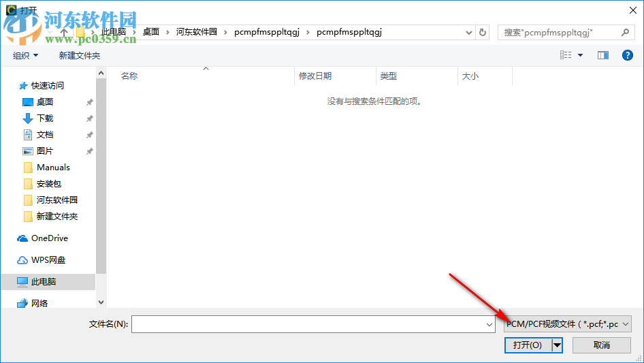Go up one folder level arrow
Image resolution: width=644 pixels, height=363 pixels.
64,32
